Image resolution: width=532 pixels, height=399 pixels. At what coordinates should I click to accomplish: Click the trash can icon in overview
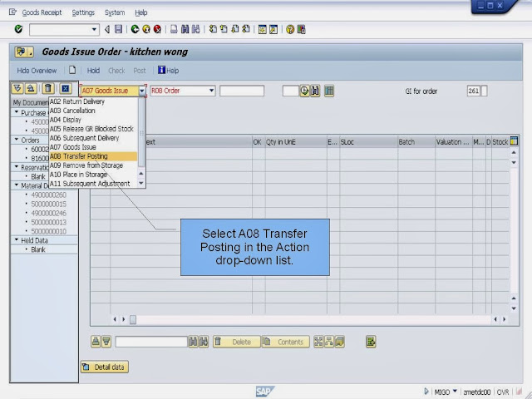click(48, 89)
